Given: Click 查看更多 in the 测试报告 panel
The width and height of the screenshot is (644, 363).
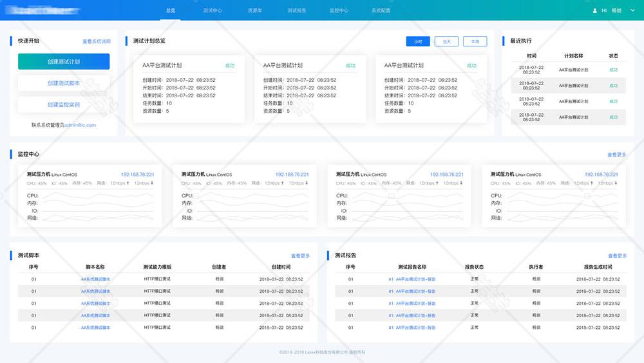Looking at the screenshot, I should (616, 256).
